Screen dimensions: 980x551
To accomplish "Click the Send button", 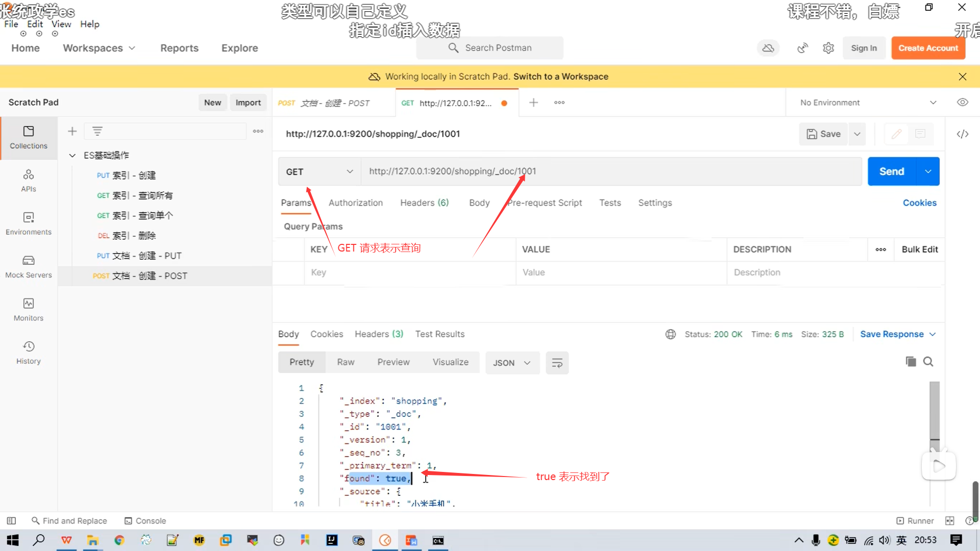I will (x=892, y=172).
